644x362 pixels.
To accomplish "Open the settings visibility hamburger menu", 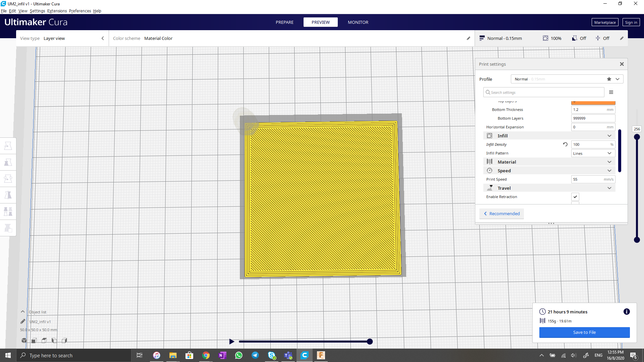I will click(x=611, y=92).
